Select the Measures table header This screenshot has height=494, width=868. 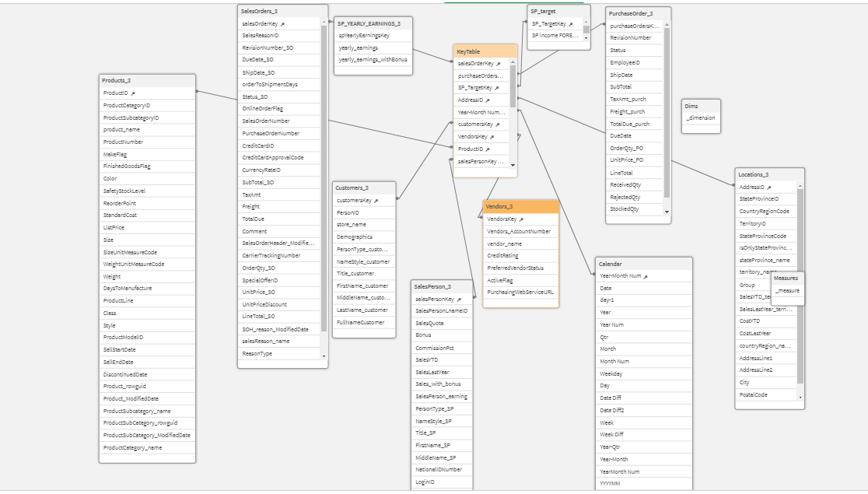coord(788,277)
